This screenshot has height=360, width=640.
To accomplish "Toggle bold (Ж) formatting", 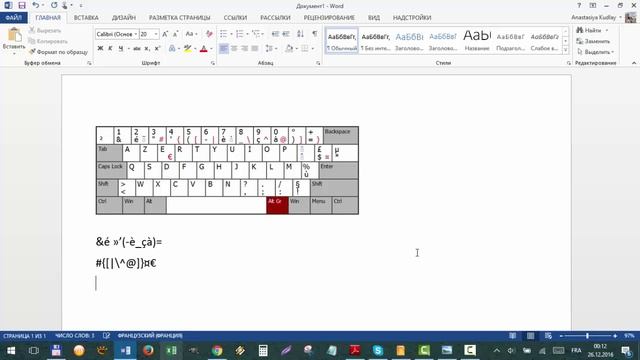I will pyautogui.click(x=100, y=49).
